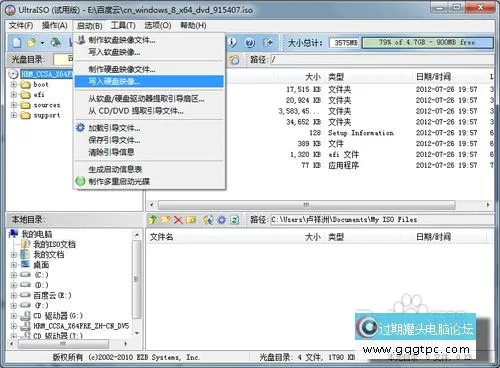Image resolution: width=500 pixels, height=368 pixels.
Task: Click the 大小 column header in upper list
Action: point(313,77)
